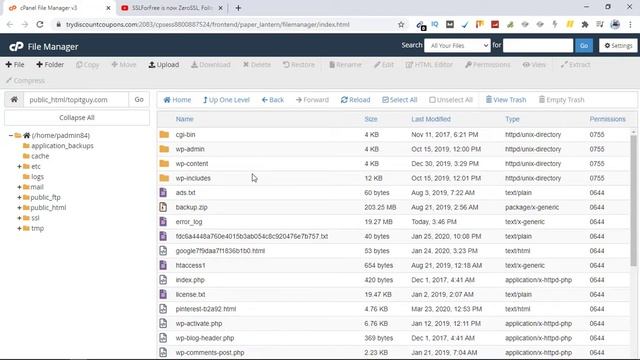Sort by the Size column header
Screen dimensions: 640x360
tap(371, 119)
